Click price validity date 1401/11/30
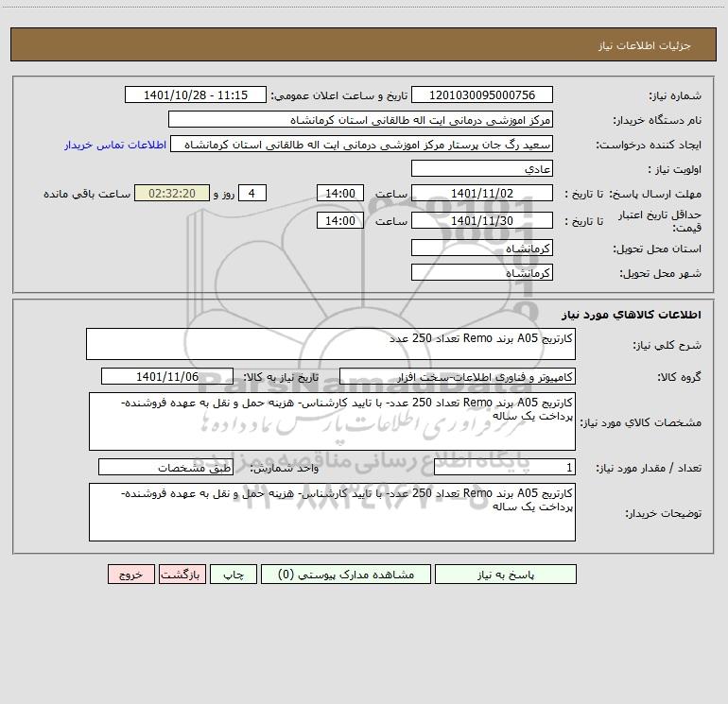Screen dimensions: 728x704 (482, 220)
